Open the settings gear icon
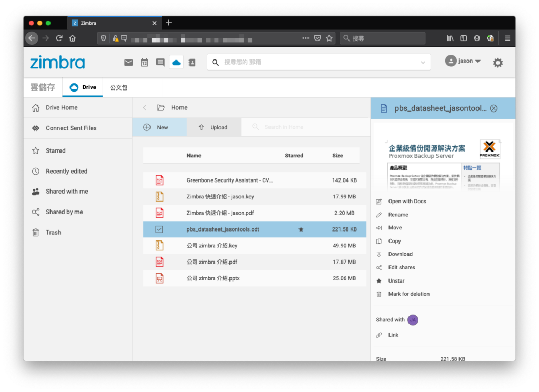 (x=497, y=63)
